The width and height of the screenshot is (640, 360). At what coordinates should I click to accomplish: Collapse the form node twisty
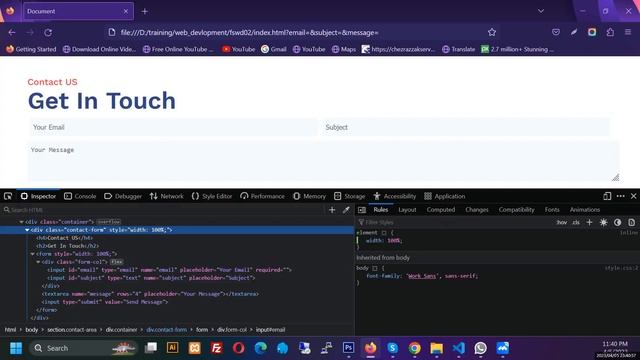coord(32,254)
